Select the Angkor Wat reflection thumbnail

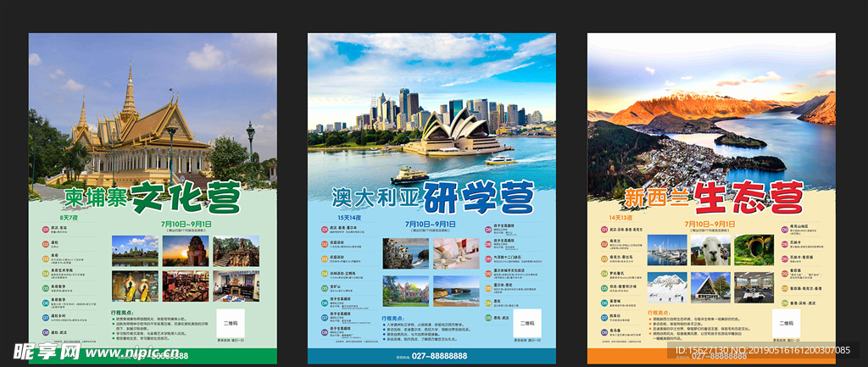(135, 251)
